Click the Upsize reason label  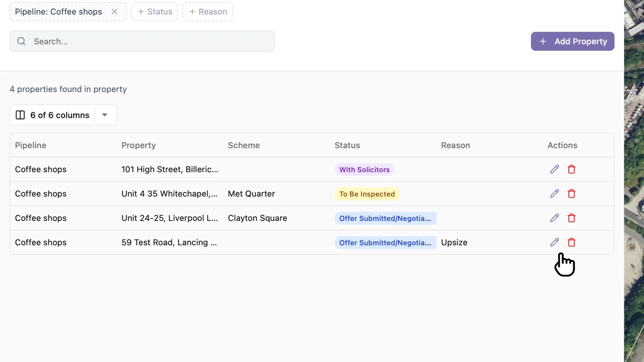tap(454, 242)
